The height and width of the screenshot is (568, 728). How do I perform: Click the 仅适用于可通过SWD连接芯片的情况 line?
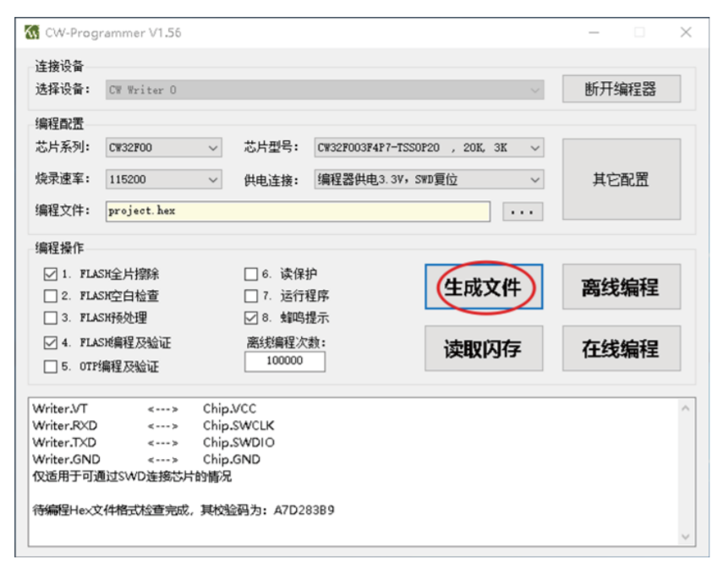132,477
